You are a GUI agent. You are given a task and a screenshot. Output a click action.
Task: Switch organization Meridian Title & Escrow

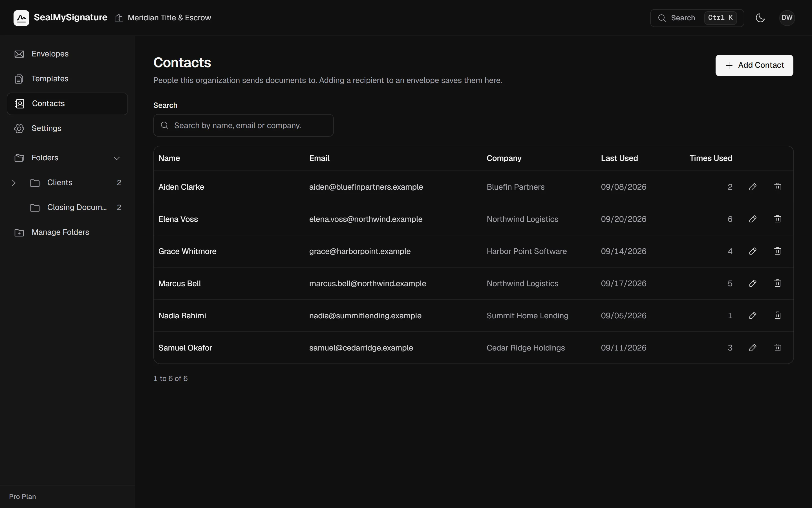[163, 18]
